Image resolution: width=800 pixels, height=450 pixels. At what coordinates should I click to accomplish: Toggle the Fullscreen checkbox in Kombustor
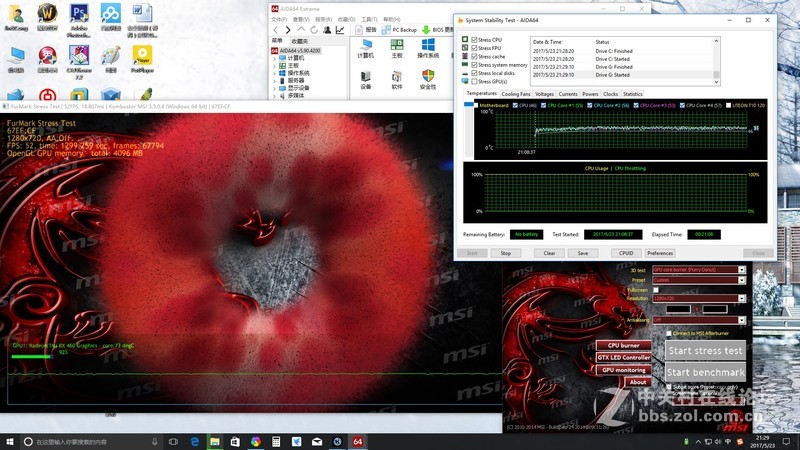coord(656,289)
